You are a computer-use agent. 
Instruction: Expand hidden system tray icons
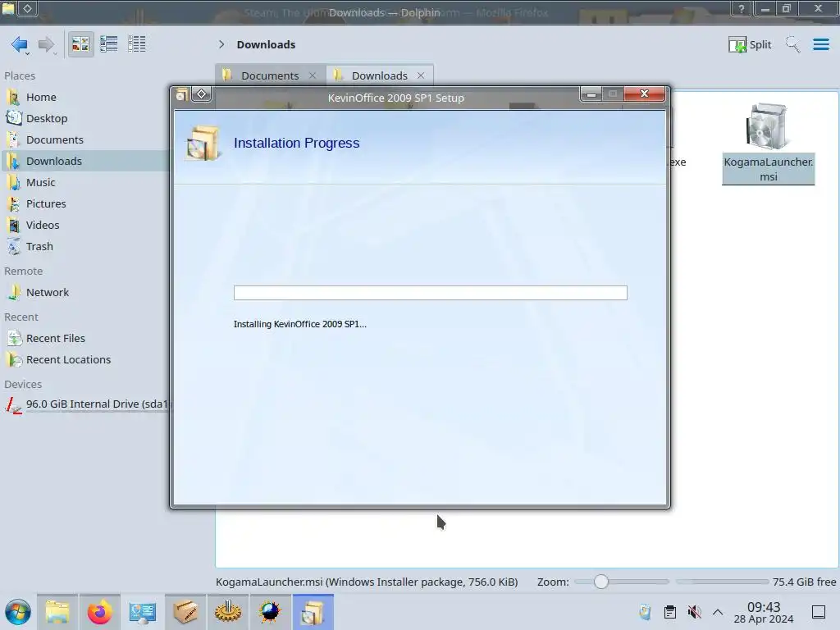(718, 612)
